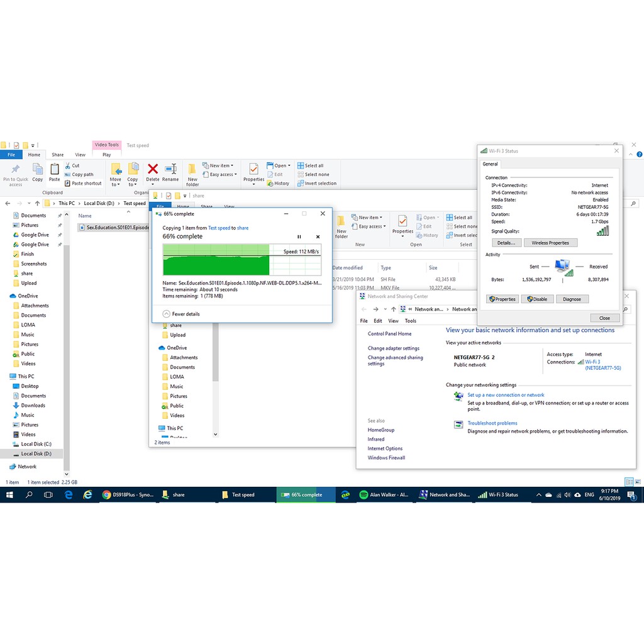
Task: Open Properties in the Test speed ribbon
Action: click(253, 170)
